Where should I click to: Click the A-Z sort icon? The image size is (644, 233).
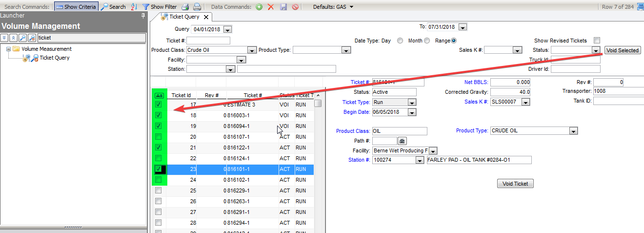tap(134, 7)
